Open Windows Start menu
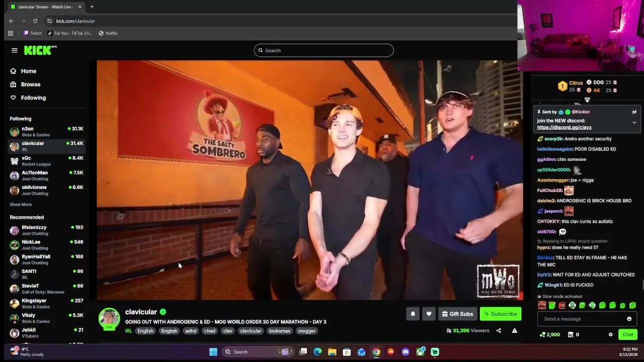The image size is (644, 362). click(x=213, y=352)
